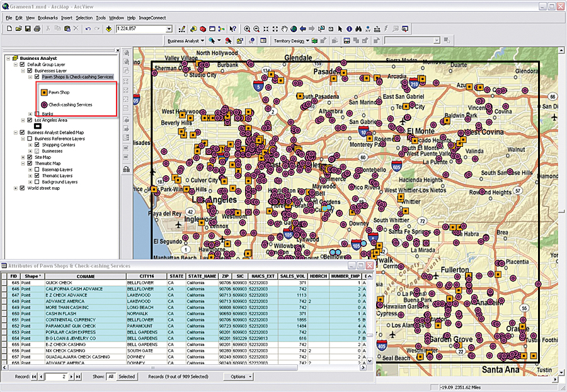567x392 pixels.
Task: Expand the Site Map node
Action: pos(23,158)
